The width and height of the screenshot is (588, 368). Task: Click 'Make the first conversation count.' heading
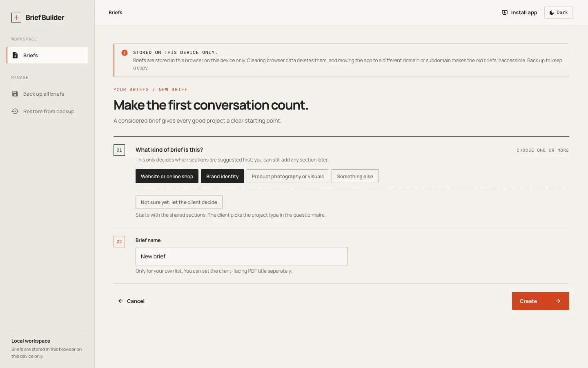coord(211,105)
